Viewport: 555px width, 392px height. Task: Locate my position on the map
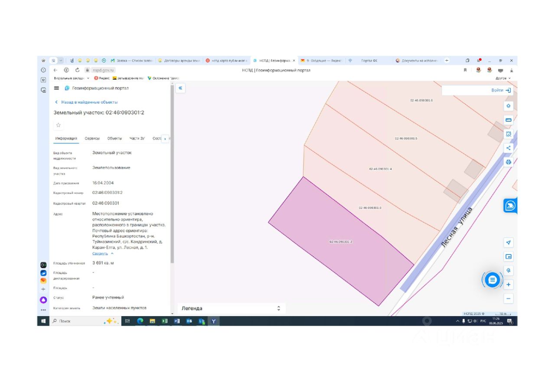tap(509, 242)
